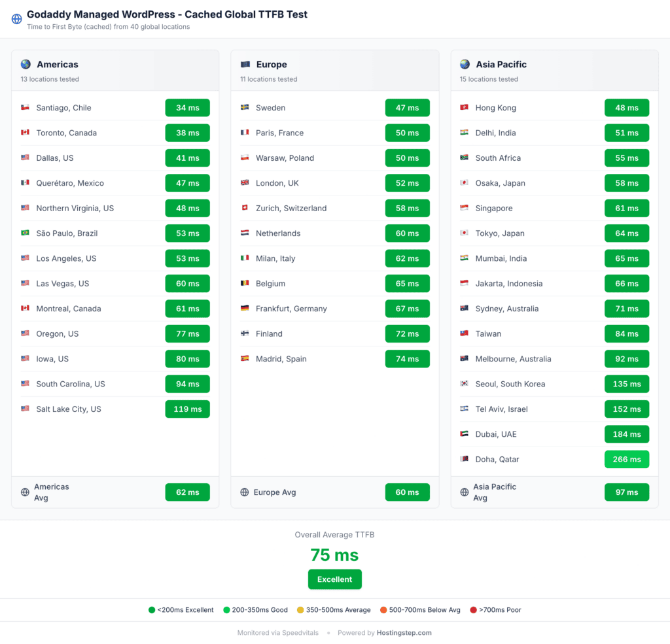This screenshot has width=670, height=644.
Task: Click the Israel flag beside Tel Aviv
Action: [465, 409]
